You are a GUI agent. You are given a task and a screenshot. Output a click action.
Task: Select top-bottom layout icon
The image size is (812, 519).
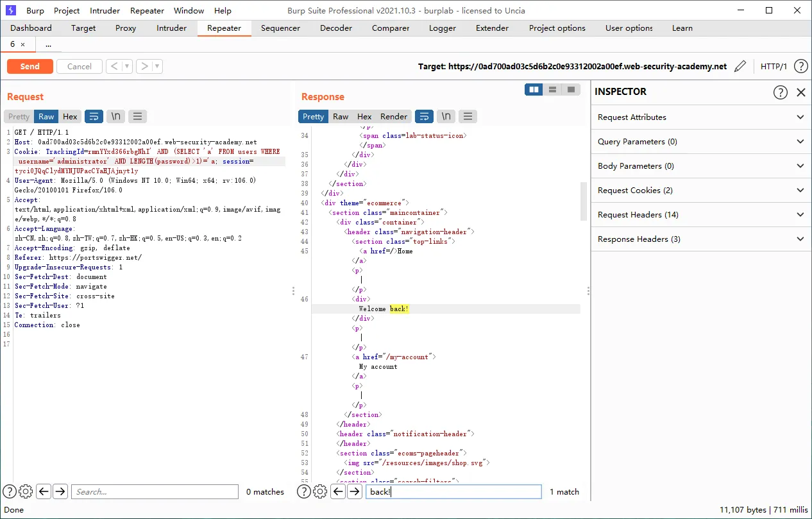click(552, 90)
